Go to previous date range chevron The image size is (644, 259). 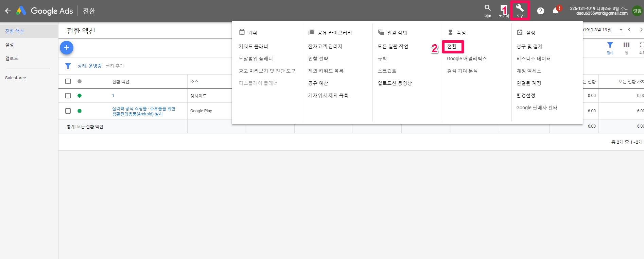[629, 30]
